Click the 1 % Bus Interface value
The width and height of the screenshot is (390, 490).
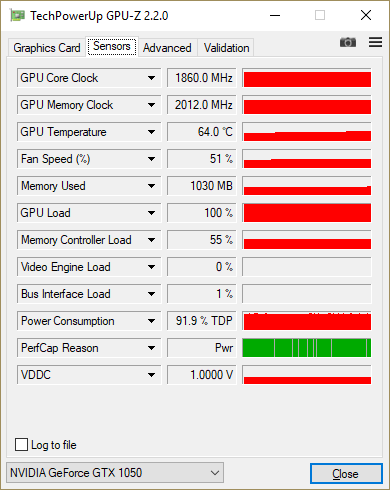pyautogui.click(x=202, y=294)
